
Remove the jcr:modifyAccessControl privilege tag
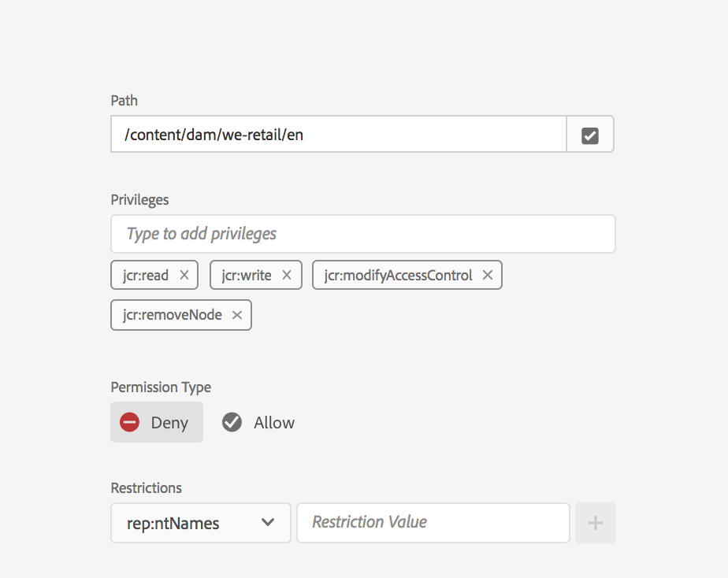pos(488,275)
